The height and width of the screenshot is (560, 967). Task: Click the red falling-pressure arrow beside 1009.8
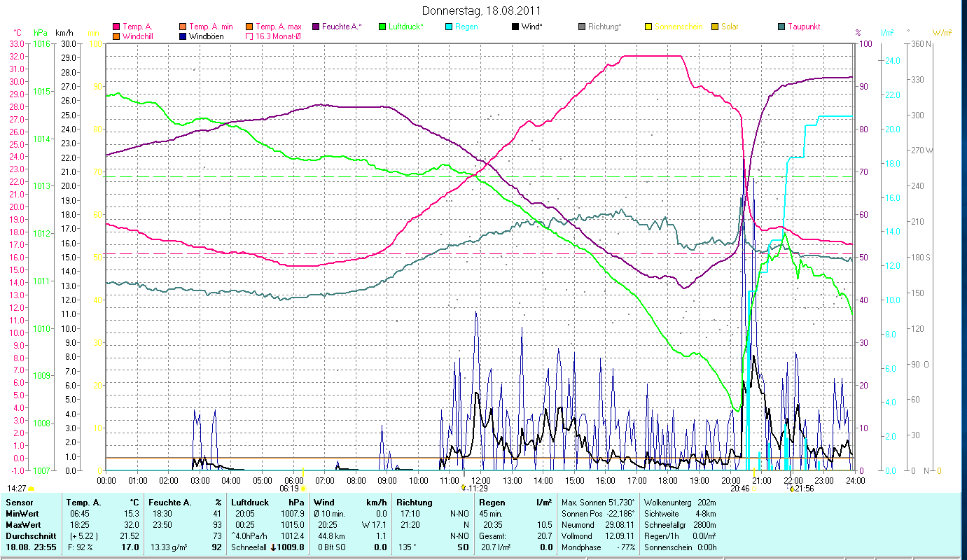coord(274,547)
